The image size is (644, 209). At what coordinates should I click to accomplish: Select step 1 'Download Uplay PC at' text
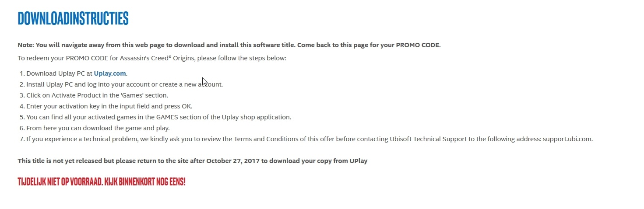click(x=59, y=73)
